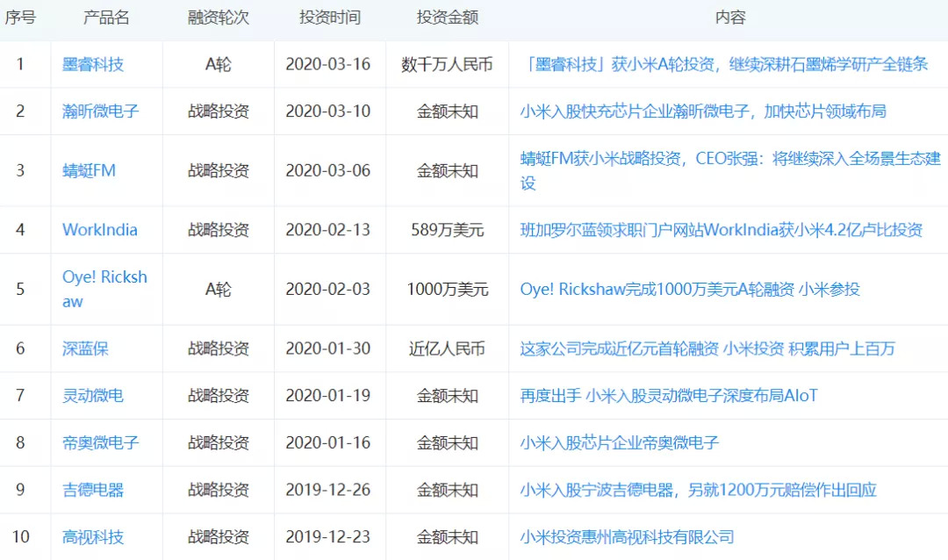Image resolution: width=948 pixels, height=560 pixels.
Task: Click 金额未知 in the 高视科技 row
Action: pos(448,537)
